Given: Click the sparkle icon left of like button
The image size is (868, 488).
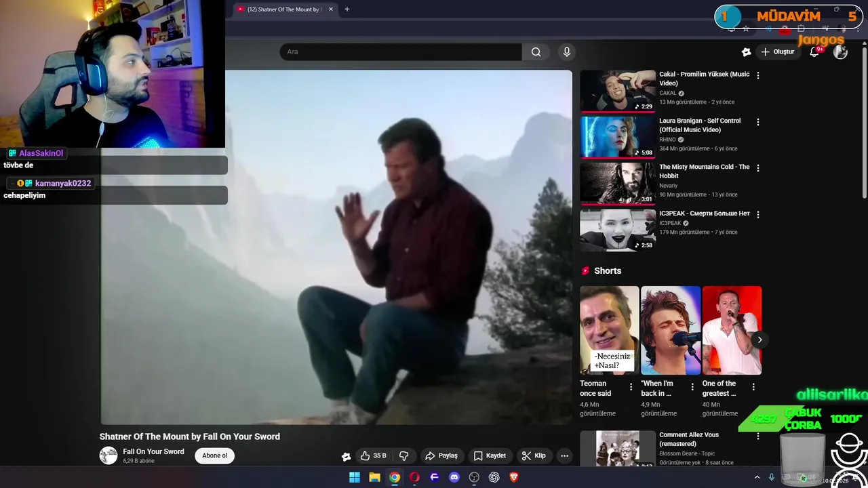Looking at the screenshot, I should (x=346, y=456).
